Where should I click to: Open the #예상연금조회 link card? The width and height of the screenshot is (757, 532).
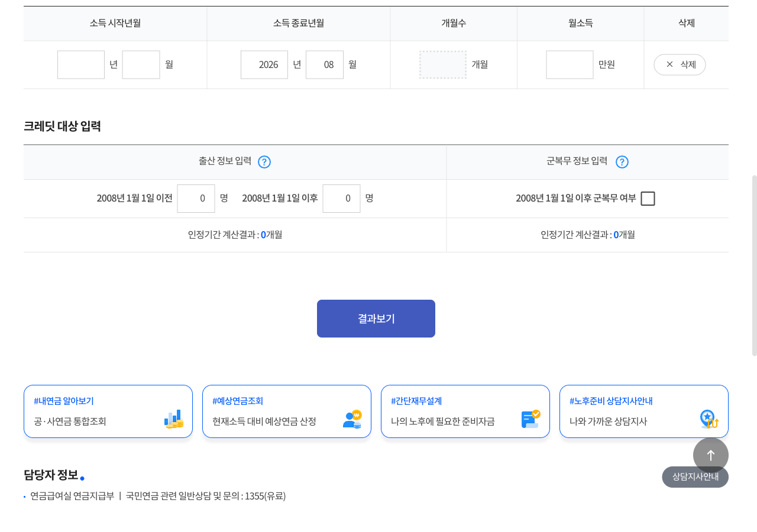[287, 411]
